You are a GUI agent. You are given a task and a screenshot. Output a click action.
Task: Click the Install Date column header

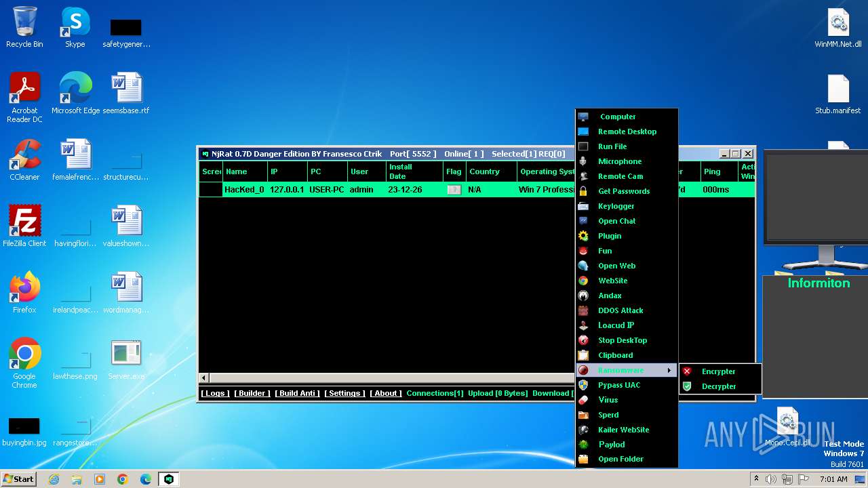pyautogui.click(x=414, y=171)
